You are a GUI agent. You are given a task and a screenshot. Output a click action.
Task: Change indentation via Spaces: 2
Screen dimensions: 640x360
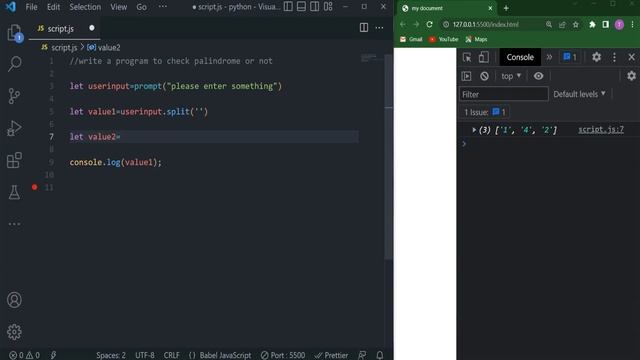point(111,355)
